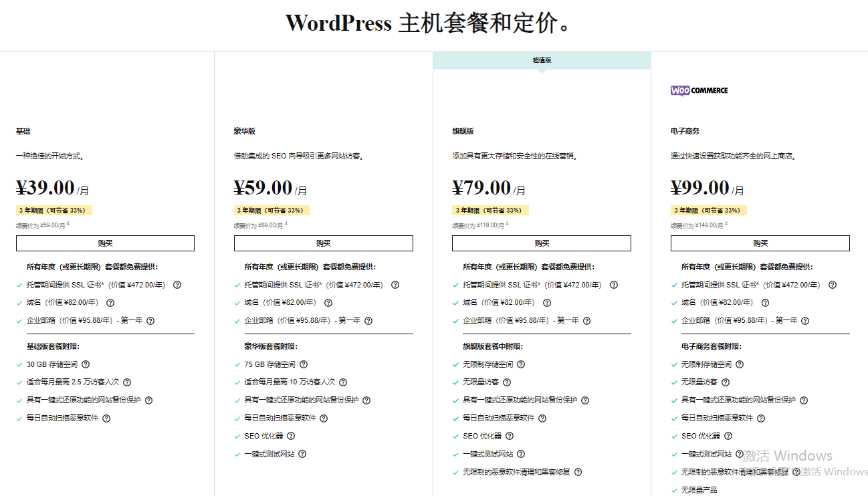Click help icon beside 30 GB 存储空间
The width and height of the screenshot is (868, 496).
click(x=86, y=365)
